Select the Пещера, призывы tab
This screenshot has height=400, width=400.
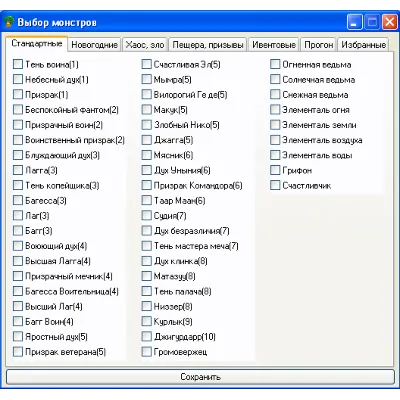(x=208, y=45)
